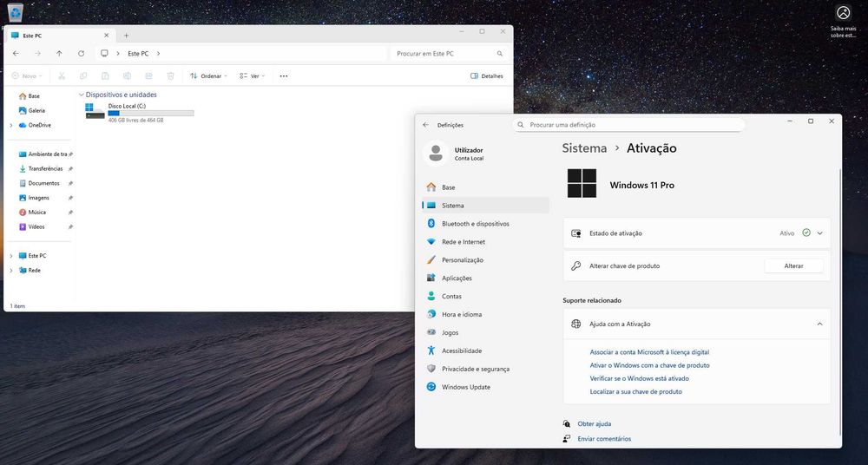This screenshot has height=465, width=868.
Task: Open 'Verificar se o Windows está ativado'
Action: tap(640, 378)
